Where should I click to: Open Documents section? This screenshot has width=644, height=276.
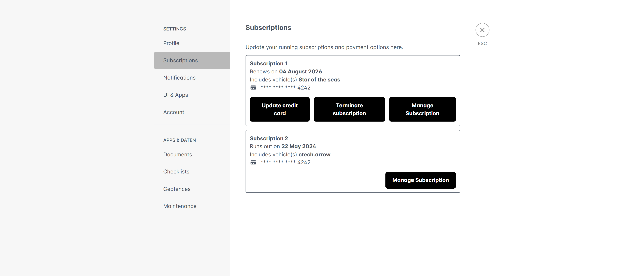point(177,154)
